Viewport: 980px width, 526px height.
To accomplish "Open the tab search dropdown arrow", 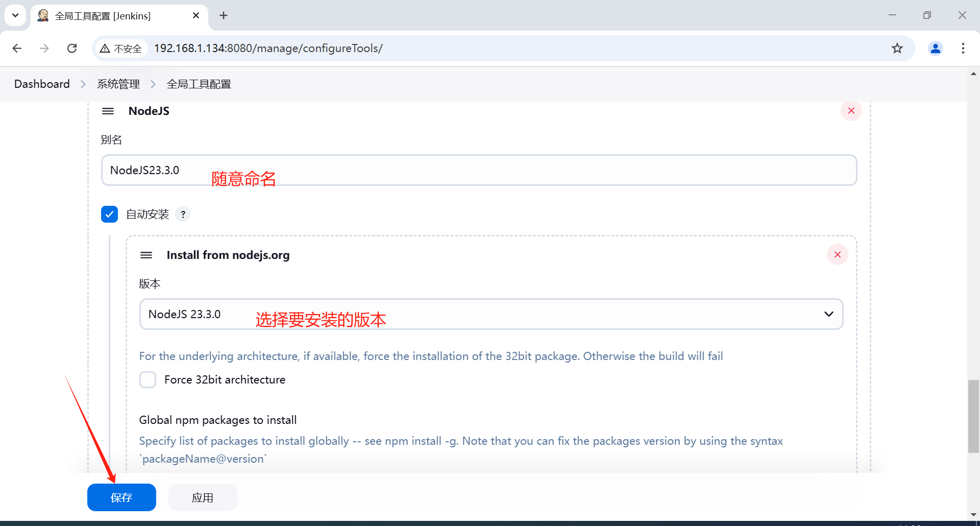I will [x=15, y=15].
